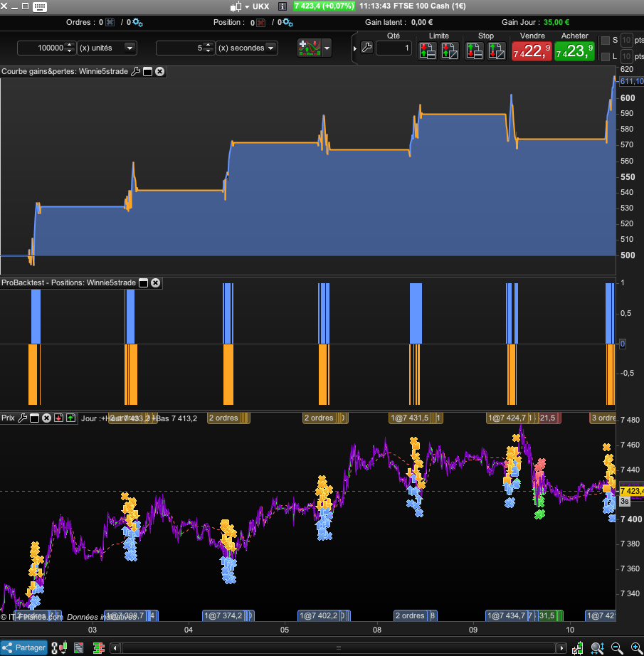The width and height of the screenshot is (644, 656).
Task: Select the '1@7 431,5' order label
Action: pyautogui.click(x=409, y=418)
